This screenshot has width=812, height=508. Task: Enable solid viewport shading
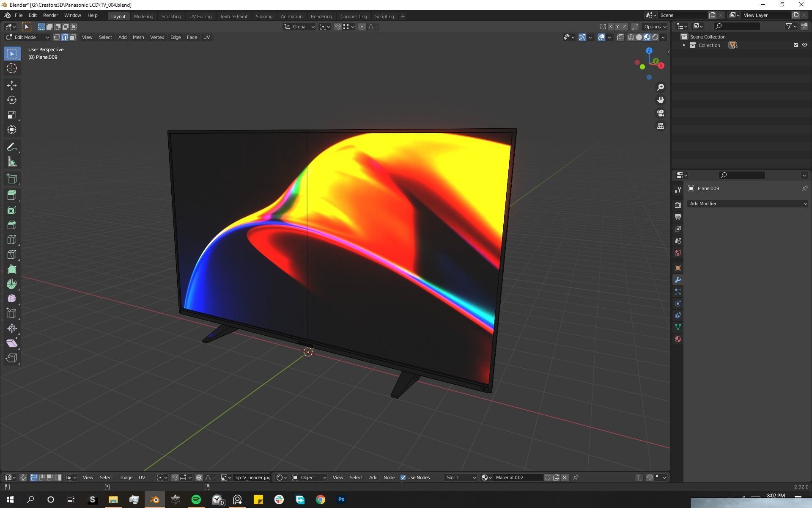[639, 37]
